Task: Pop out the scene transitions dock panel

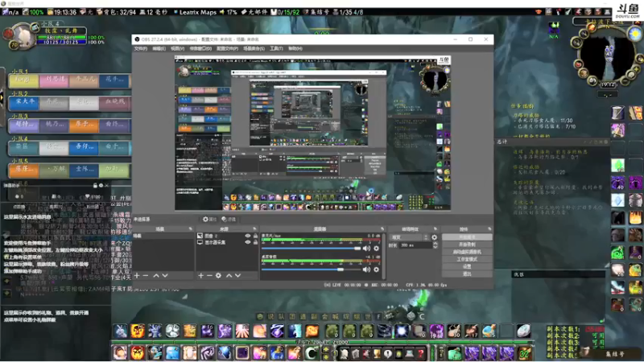Action: coord(436,229)
